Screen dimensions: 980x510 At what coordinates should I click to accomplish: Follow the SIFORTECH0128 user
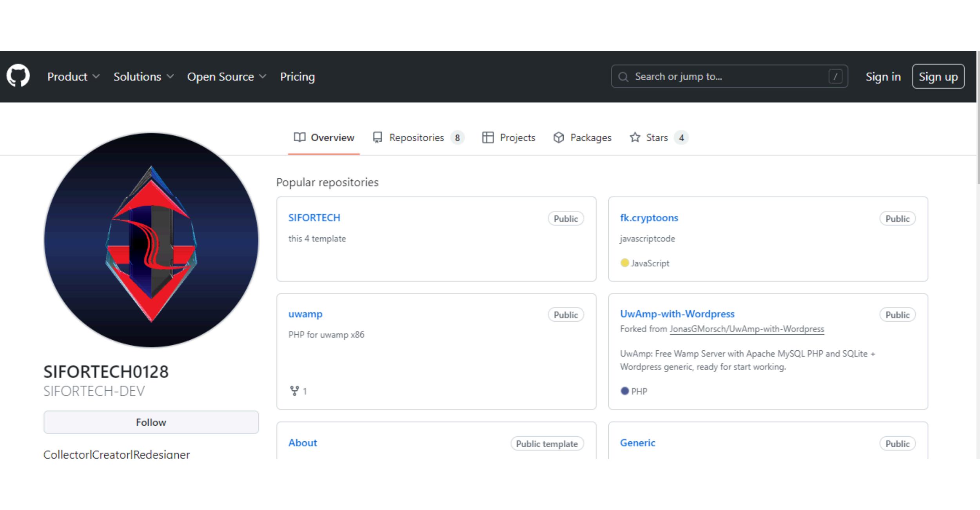151,422
